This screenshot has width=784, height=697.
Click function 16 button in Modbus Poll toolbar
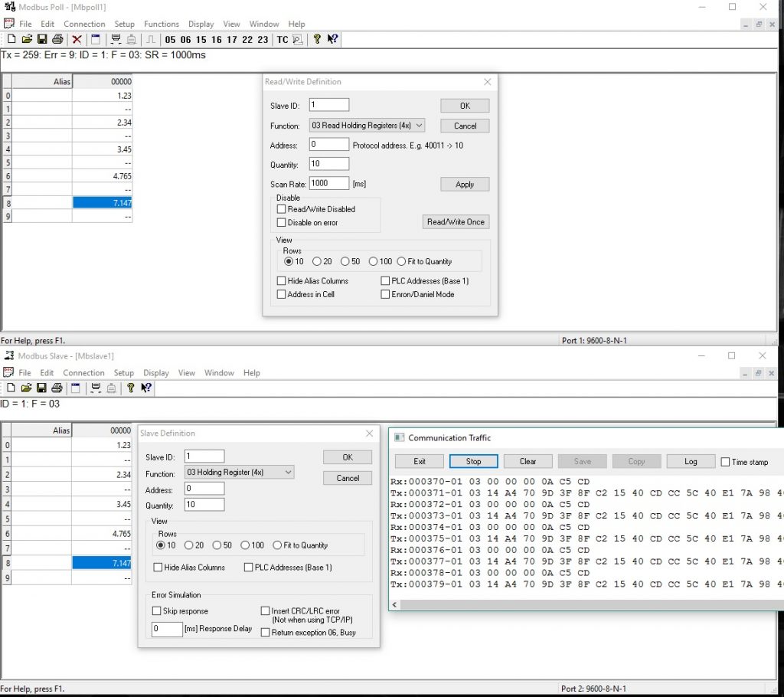coord(217,40)
